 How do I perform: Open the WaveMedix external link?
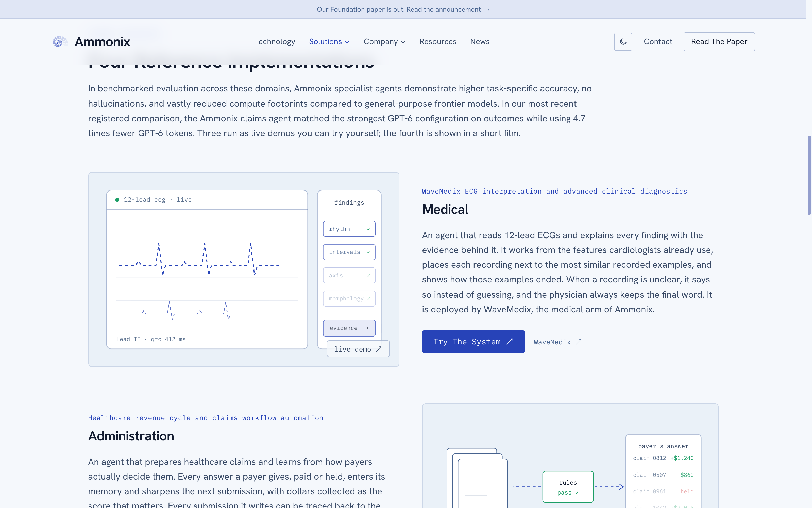click(558, 342)
